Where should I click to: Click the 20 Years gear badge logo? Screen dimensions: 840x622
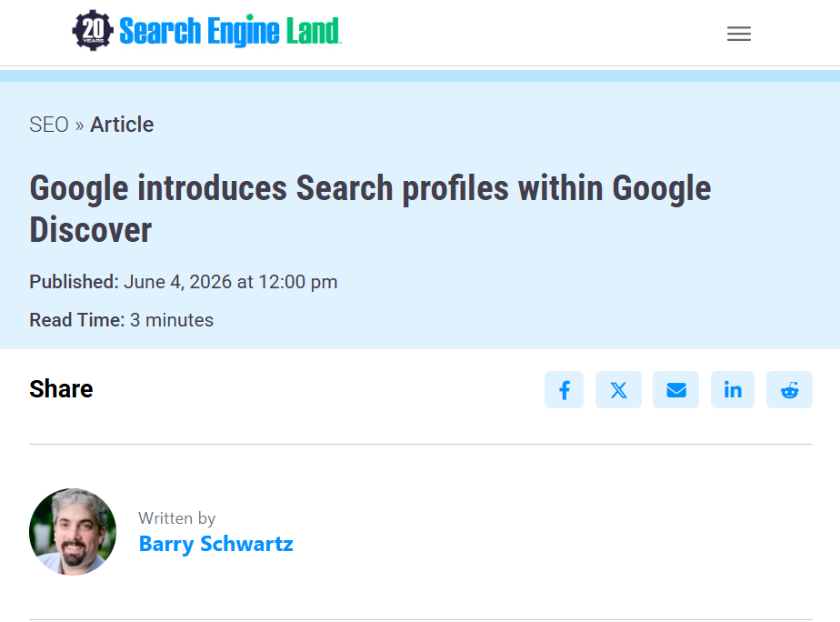tap(93, 31)
